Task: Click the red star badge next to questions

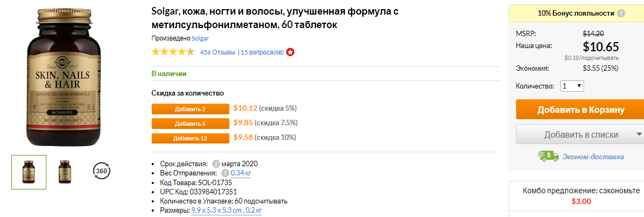Action: pyautogui.click(x=290, y=52)
